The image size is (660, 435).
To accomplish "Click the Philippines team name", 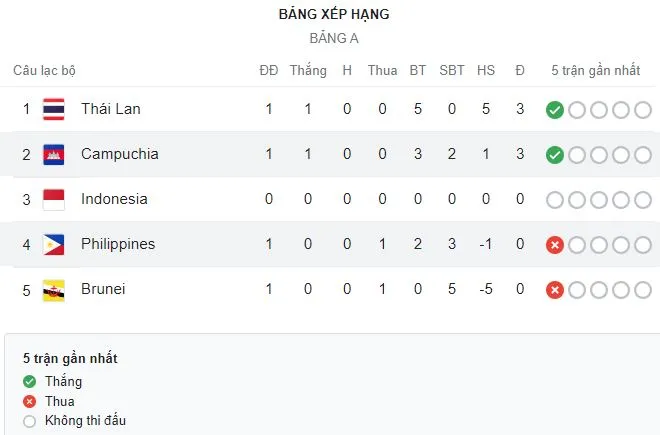I will pyautogui.click(x=118, y=244).
